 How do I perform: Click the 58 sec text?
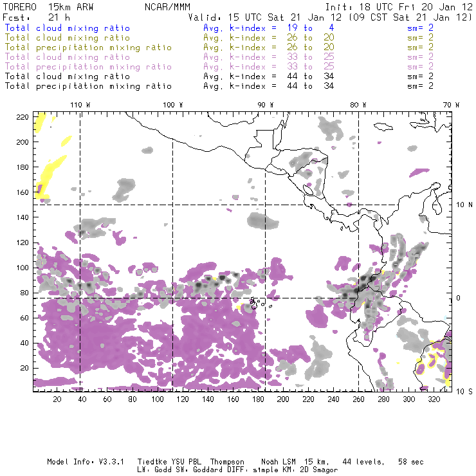[x=411, y=462]
